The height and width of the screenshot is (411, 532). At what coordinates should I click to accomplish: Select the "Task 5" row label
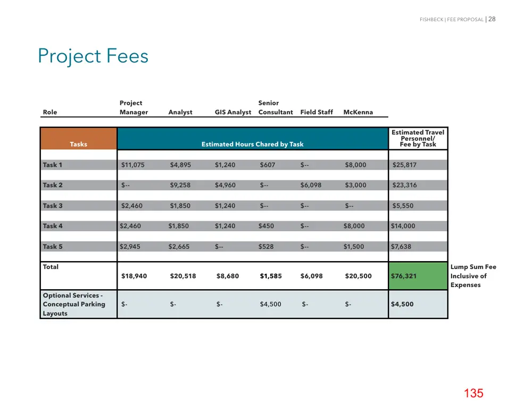pos(53,247)
